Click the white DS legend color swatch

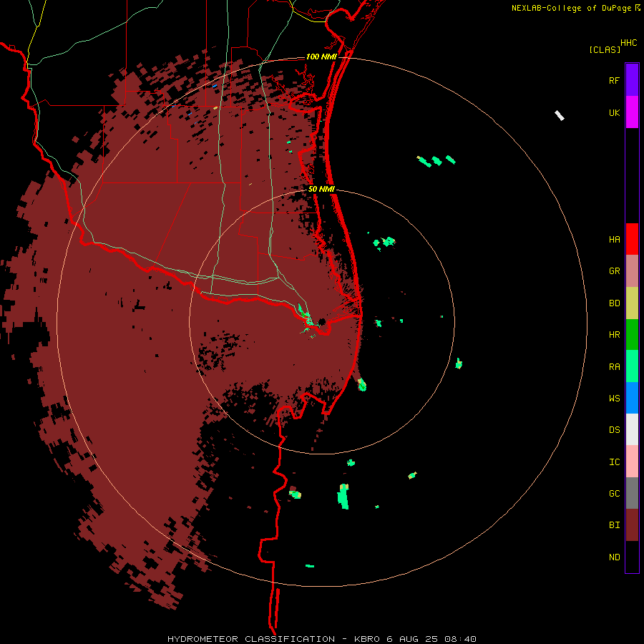coord(632,429)
